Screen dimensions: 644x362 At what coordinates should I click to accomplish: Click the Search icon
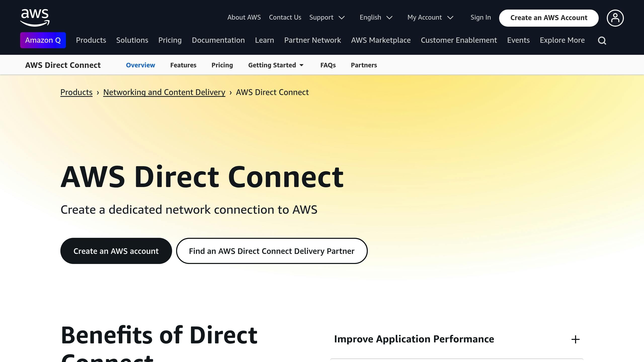pos(602,40)
